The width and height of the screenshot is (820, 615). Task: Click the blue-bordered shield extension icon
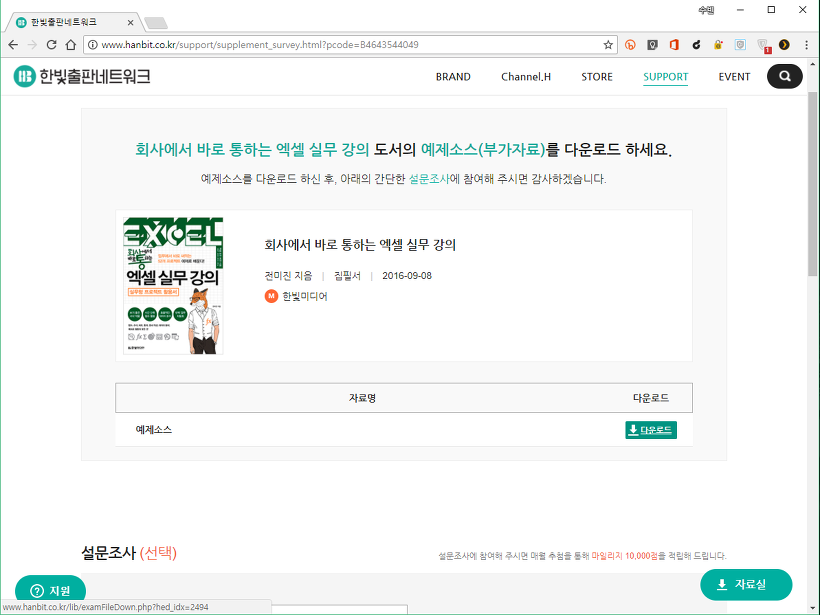(x=740, y=45)
